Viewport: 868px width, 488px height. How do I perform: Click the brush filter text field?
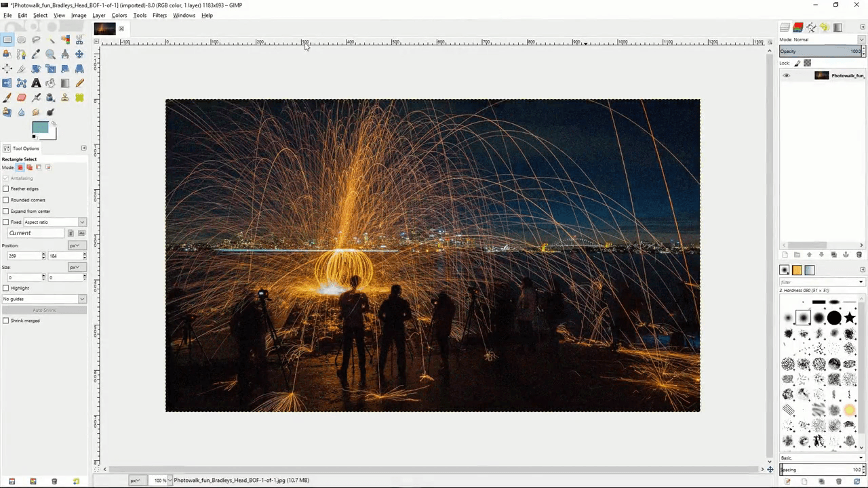(x=818, y=282)
